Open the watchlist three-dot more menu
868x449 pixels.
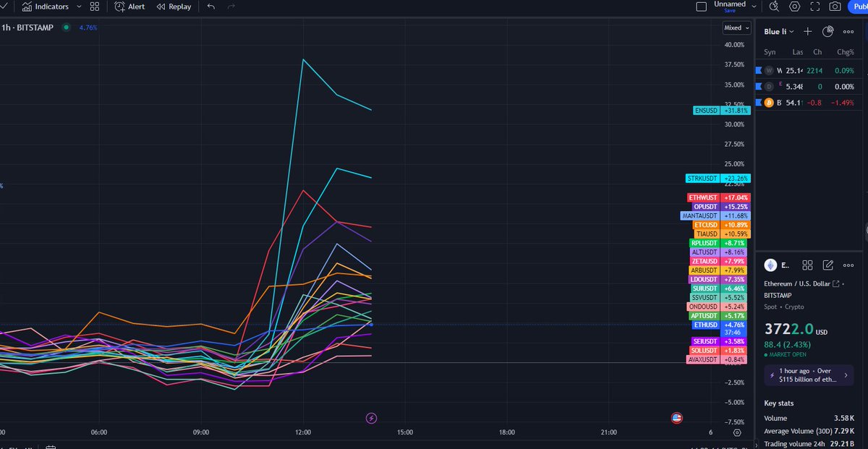pyautogui.click(x=848, y=31)
